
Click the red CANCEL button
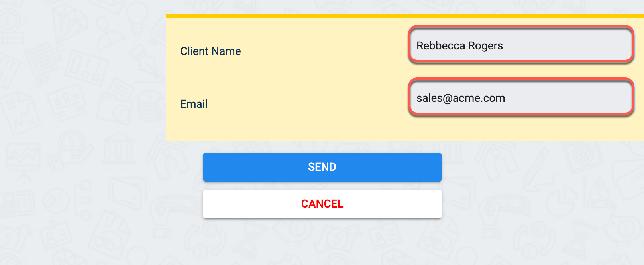click(x=322, y=204)
